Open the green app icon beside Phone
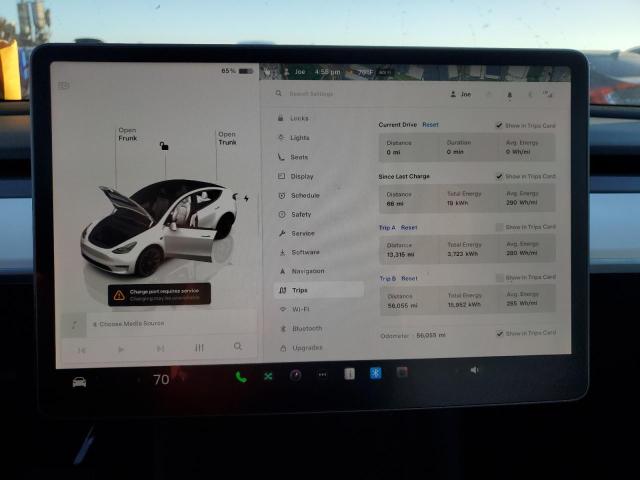This screenshot has width=640, height=480. tap(268, 376)
